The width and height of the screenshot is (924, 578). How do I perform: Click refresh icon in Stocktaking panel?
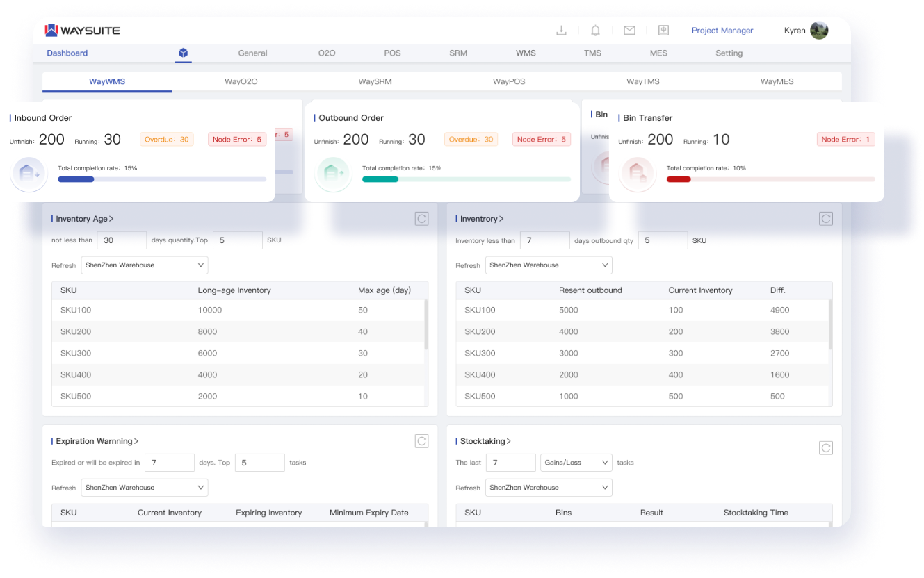tap(825, 448)
